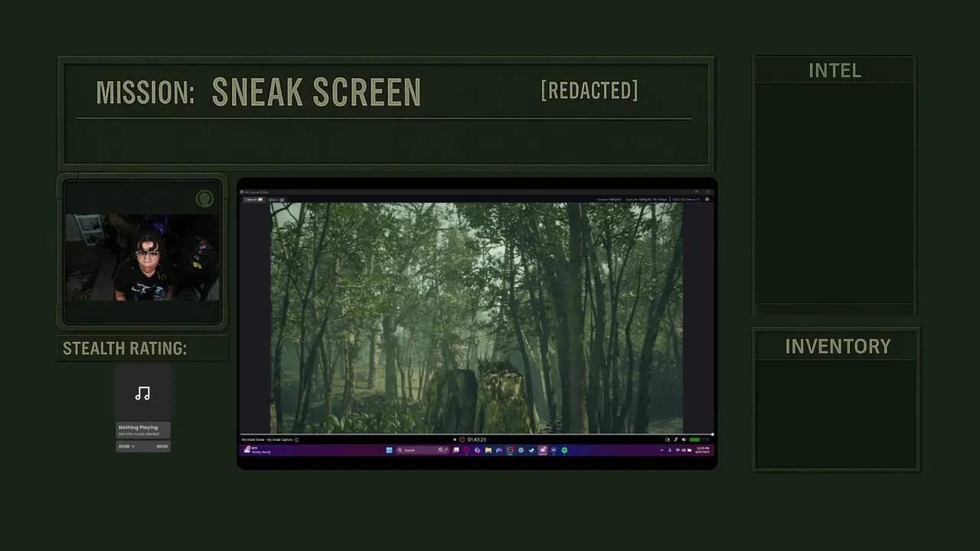
Task: Click the game capture preview of forest
Action: tap(476, 318)
